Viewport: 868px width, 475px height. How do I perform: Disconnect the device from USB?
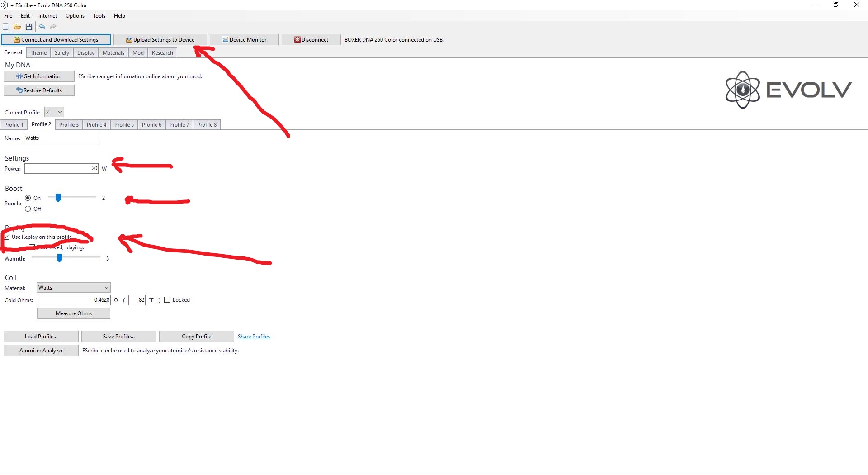click(311, 40)
